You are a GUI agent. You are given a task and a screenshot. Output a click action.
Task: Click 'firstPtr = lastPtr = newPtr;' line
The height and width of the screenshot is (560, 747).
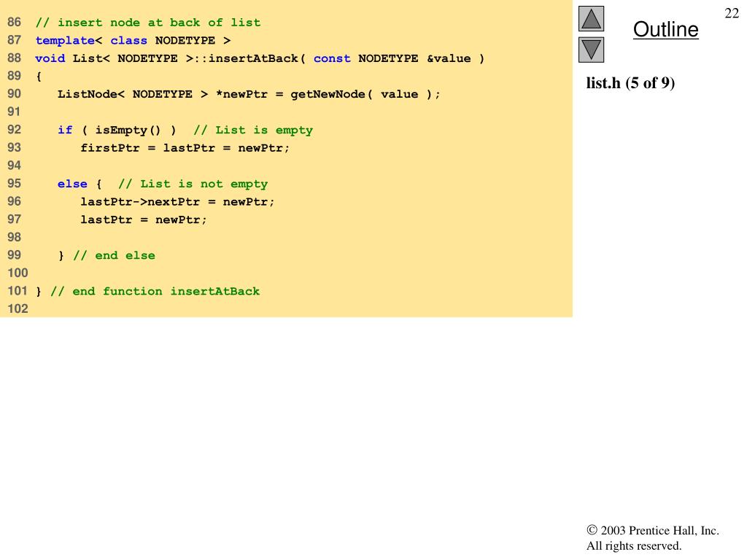185,148
